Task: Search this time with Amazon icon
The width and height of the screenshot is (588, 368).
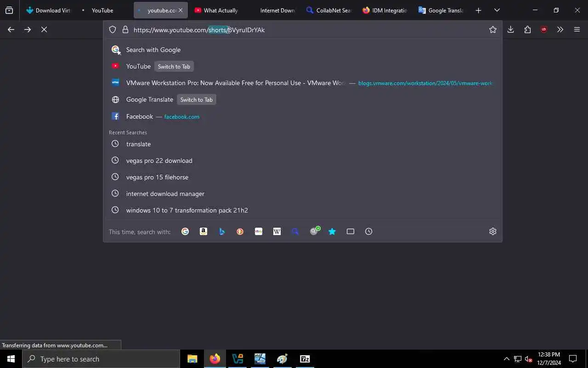Action: click(x=204, y=231)
